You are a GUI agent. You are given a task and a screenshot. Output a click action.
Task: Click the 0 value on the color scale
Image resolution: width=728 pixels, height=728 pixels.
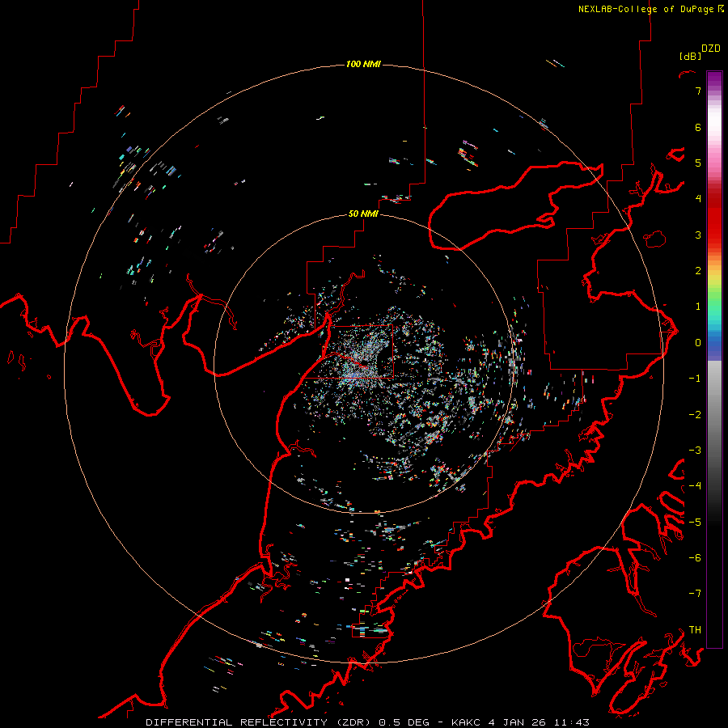(x=698, y=343)
